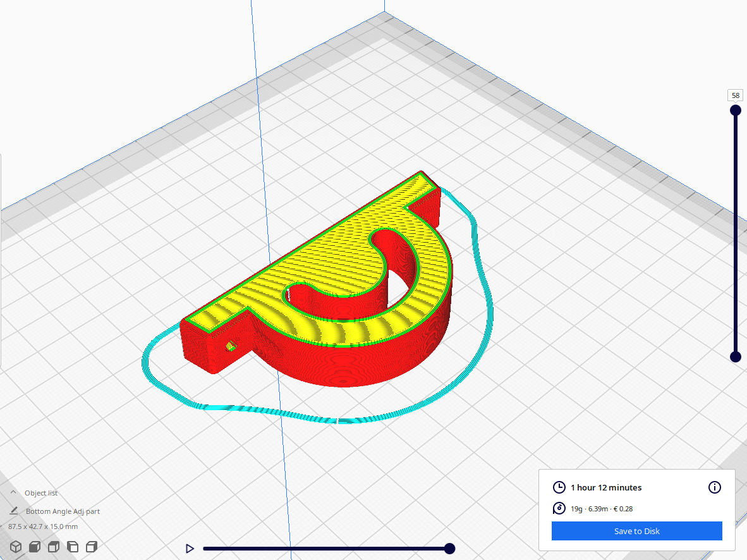Switch to the right side view cube
The width and height of the screenshot is (747, 560).
(92, 547)
